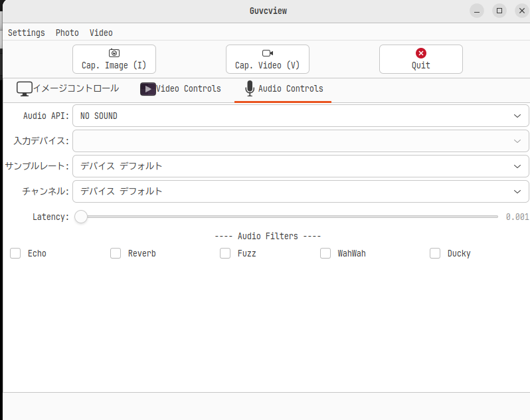Click the camcorder icon on Cap. Video
Screen dimensions: 530x420
tap(268, 53)
